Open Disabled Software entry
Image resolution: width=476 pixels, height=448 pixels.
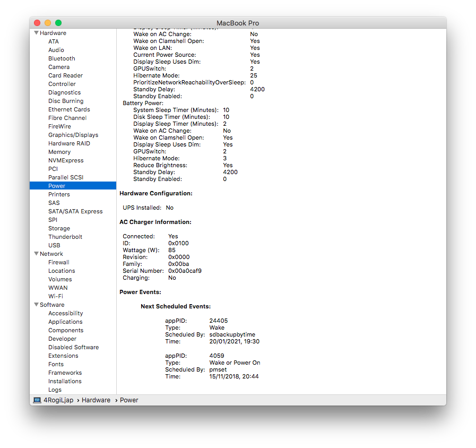[x=73, y=348]
